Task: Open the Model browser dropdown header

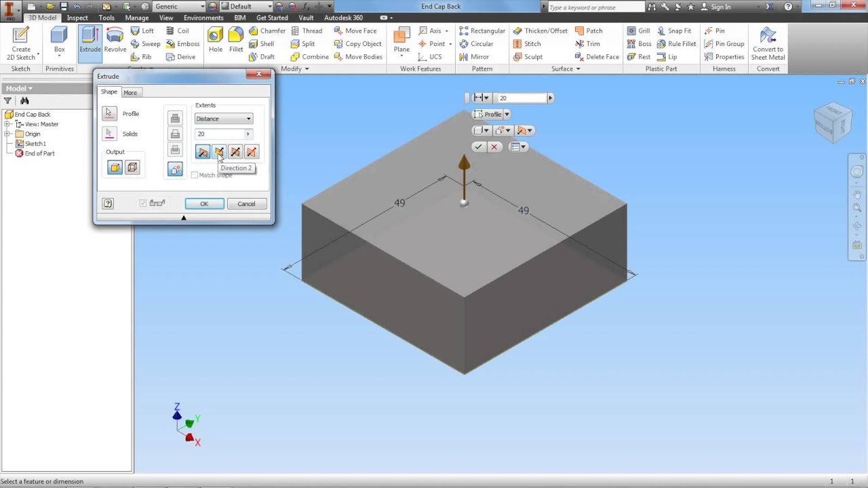Action: click(18, 88)
